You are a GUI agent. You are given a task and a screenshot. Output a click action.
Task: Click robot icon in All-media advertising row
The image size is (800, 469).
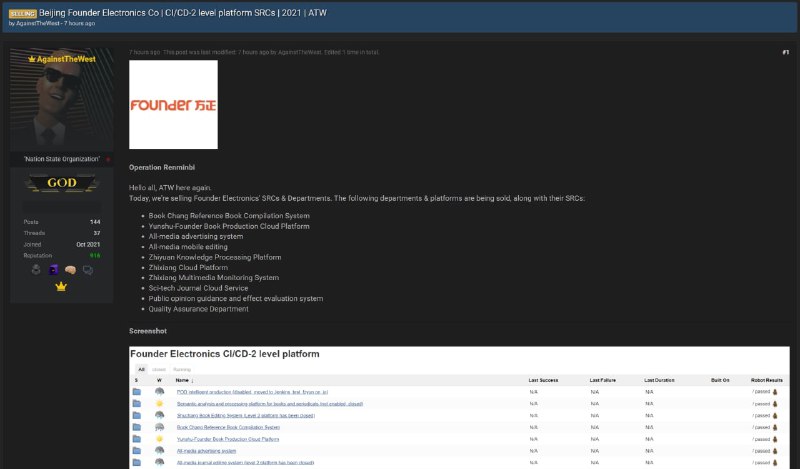tap(775, 451)
